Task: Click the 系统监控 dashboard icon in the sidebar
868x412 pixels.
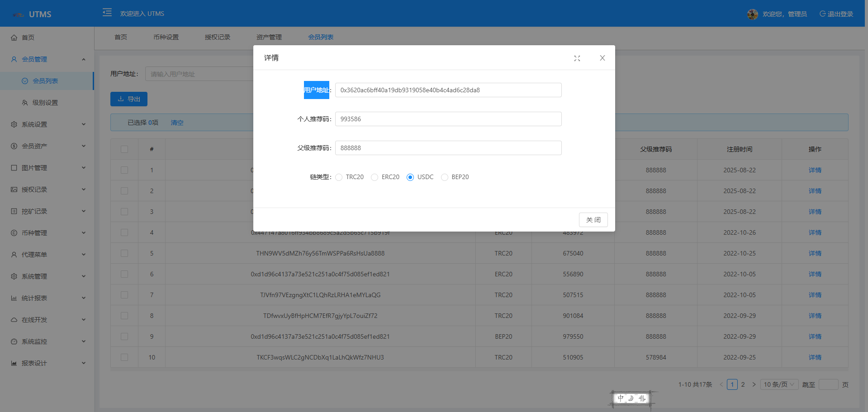Action: coord(14,341)
